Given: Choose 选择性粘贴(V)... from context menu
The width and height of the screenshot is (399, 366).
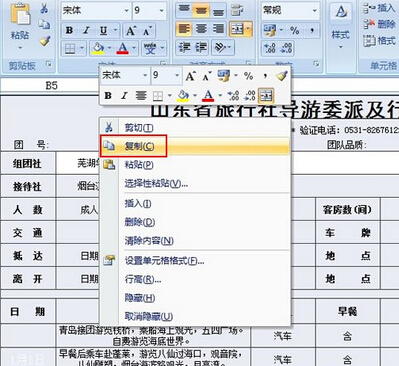Looking at the screenshot, I should pos(195,183).
